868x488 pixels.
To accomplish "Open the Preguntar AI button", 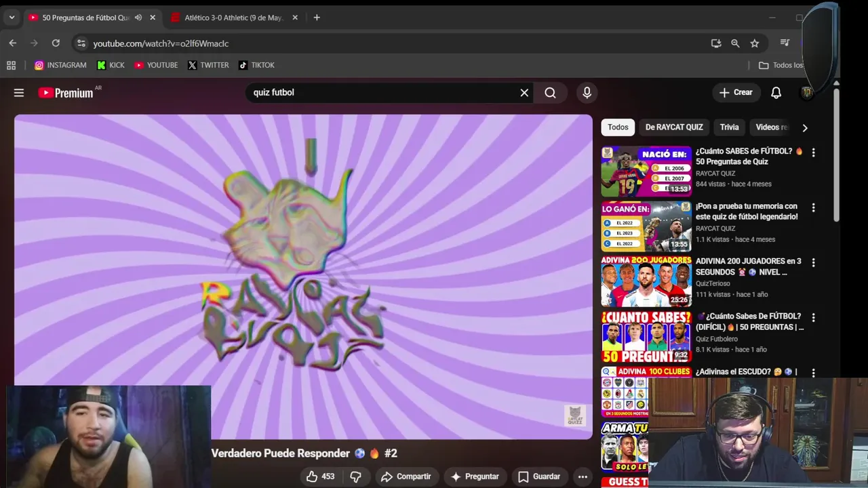I will [x=475, y=476].
